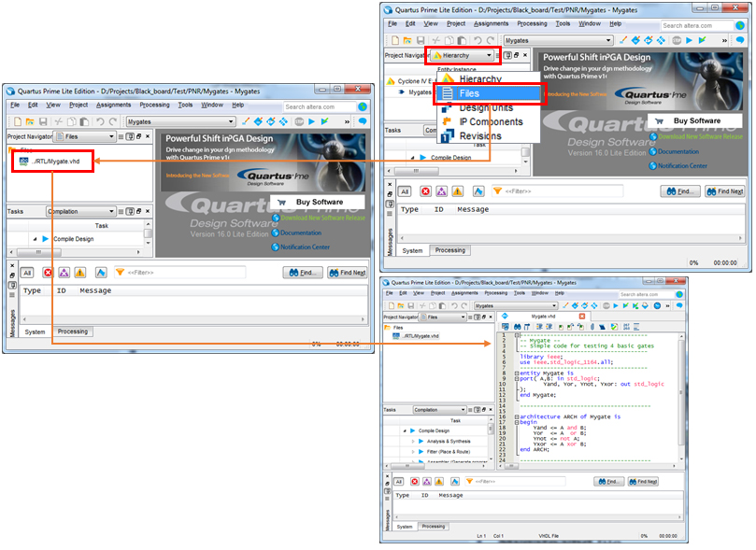Toggle red error filter in left window Messages

point(48,273)
